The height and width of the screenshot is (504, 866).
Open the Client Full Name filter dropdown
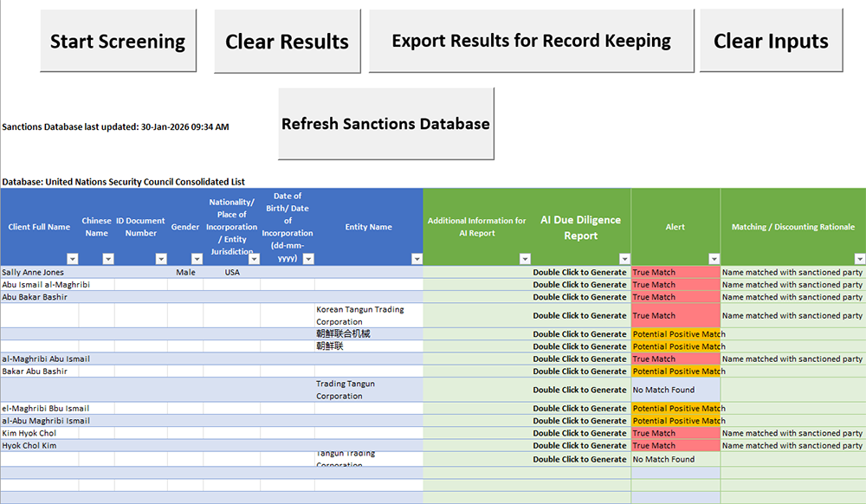pyautogui.click(x=72, y=259)
